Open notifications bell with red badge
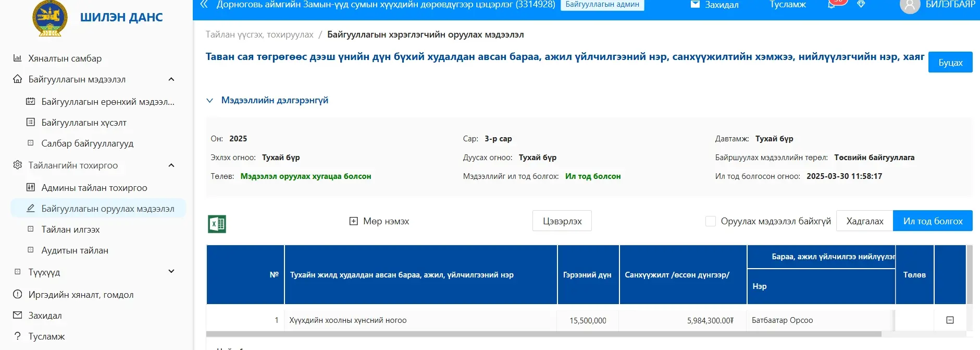 832,4
